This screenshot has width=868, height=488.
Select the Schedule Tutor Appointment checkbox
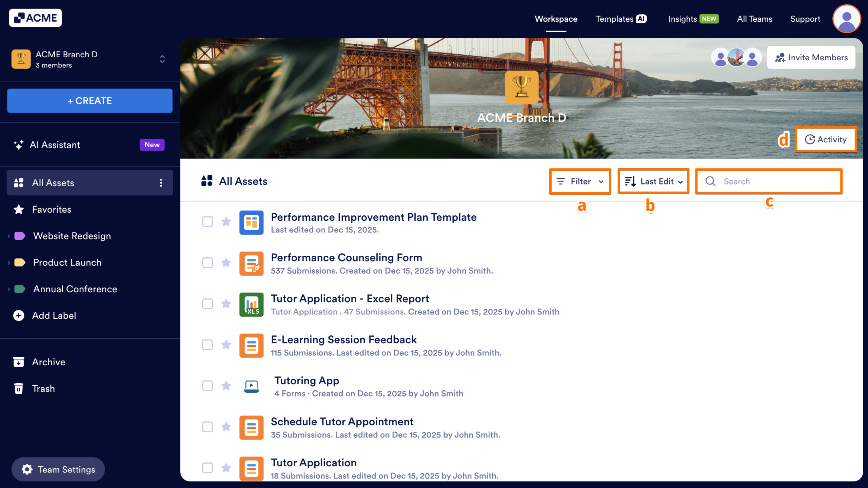pos(207,427)
